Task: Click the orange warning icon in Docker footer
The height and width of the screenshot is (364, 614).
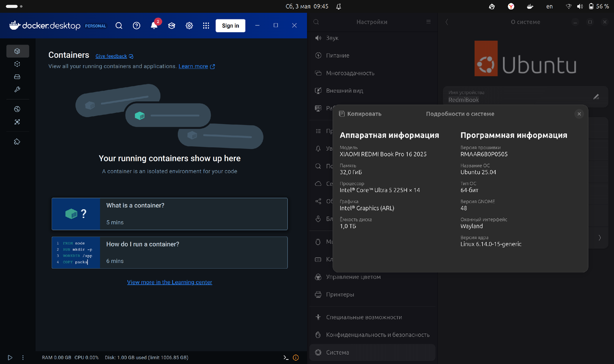Action: pos(296,357)
